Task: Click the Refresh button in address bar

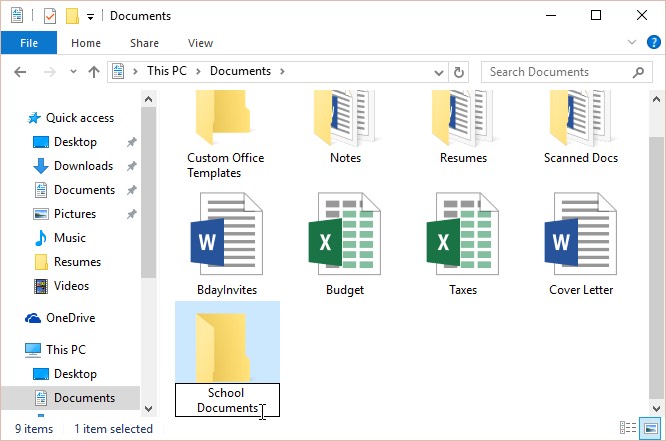Action: (x=459, y=72)
